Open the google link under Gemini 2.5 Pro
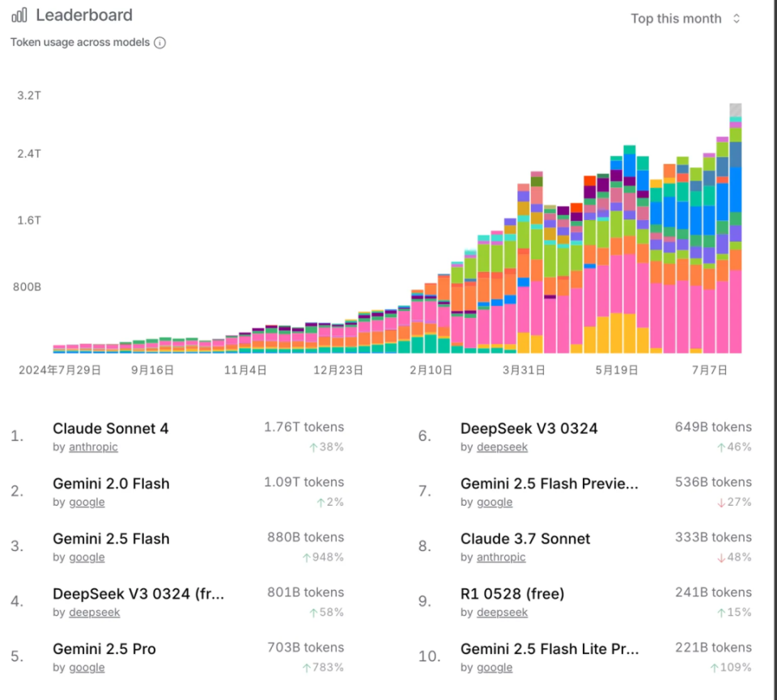Screen dimensions: 777x700 click(x=87, y=668)
